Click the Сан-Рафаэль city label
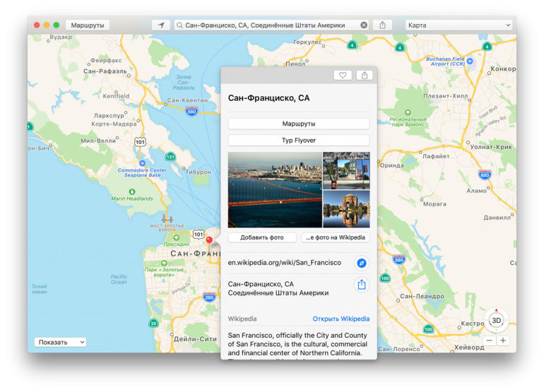This screenshot has width=544, height=392. pyautogui.click(x=105, y=71)
